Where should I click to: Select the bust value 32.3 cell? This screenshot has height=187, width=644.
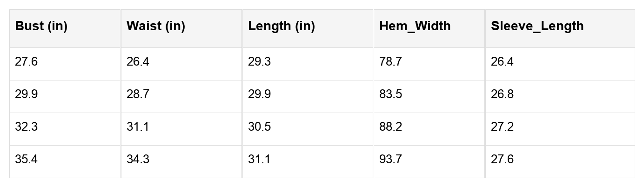coord(27,127)
